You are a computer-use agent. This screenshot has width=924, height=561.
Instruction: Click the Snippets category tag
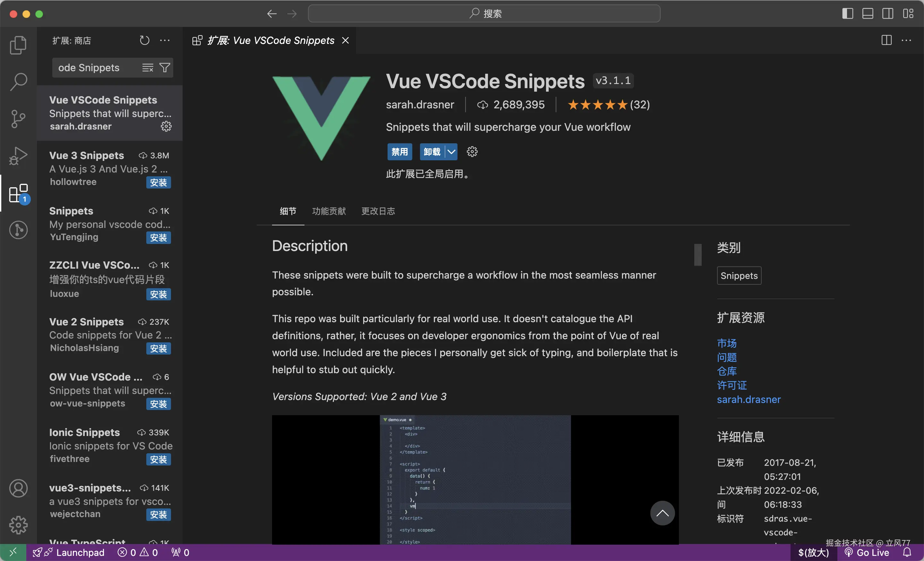(739, 276)
